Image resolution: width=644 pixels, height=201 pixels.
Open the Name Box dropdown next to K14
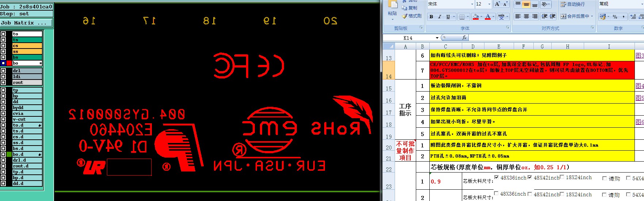[437, 38]
